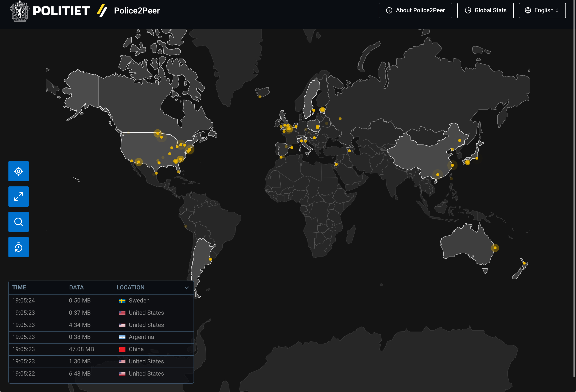Click the locate/crosshair map button
This screenshot has height=392, width=576.
[19, 171]
